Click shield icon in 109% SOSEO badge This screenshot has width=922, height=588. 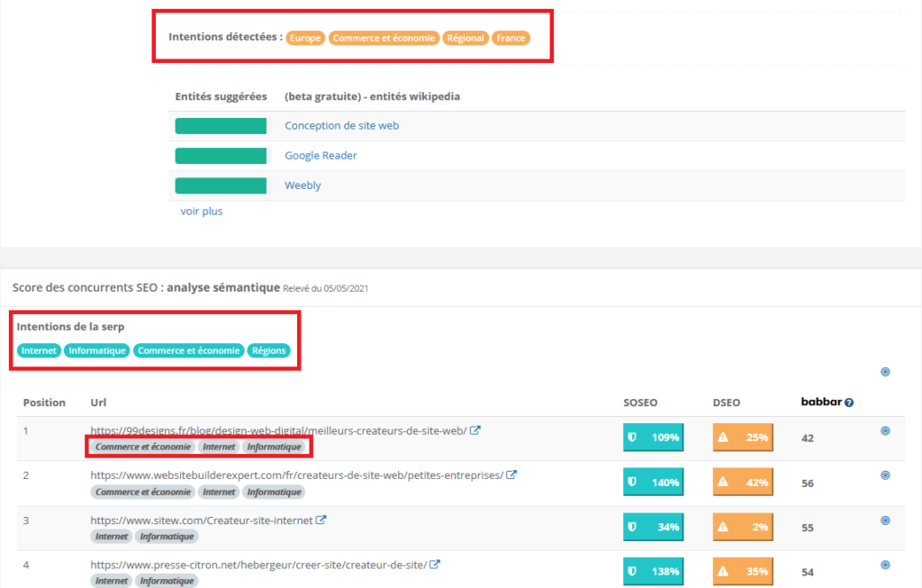click(632, 438)
